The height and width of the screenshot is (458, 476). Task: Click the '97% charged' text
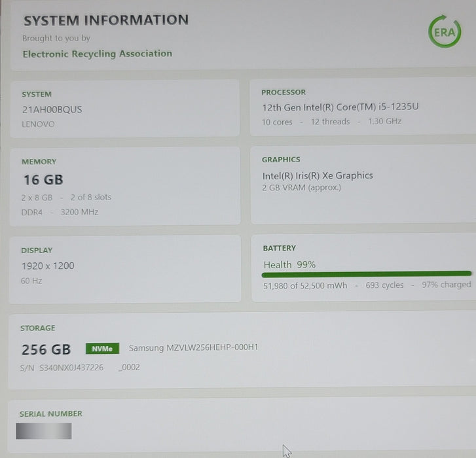tap(447, 285)
